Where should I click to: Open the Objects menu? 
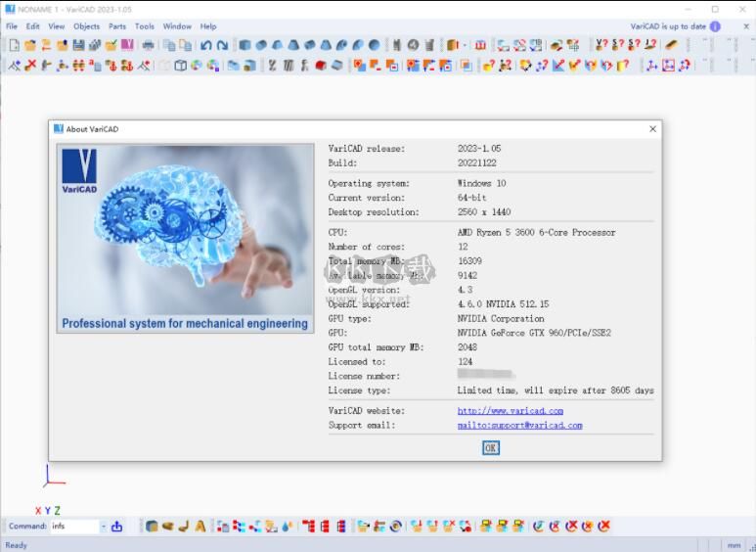tap(86, 26)
